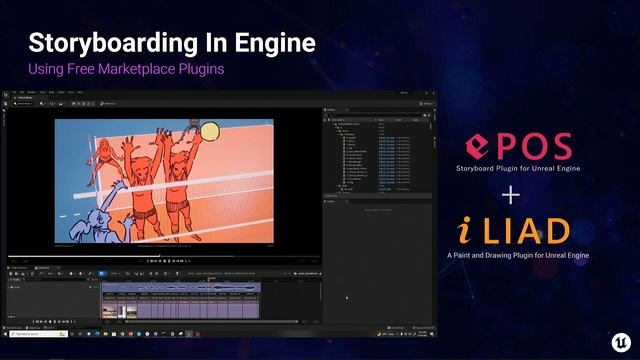Switch to the Outliner panel tab
640x360 pixels.
tap(331, 110)
